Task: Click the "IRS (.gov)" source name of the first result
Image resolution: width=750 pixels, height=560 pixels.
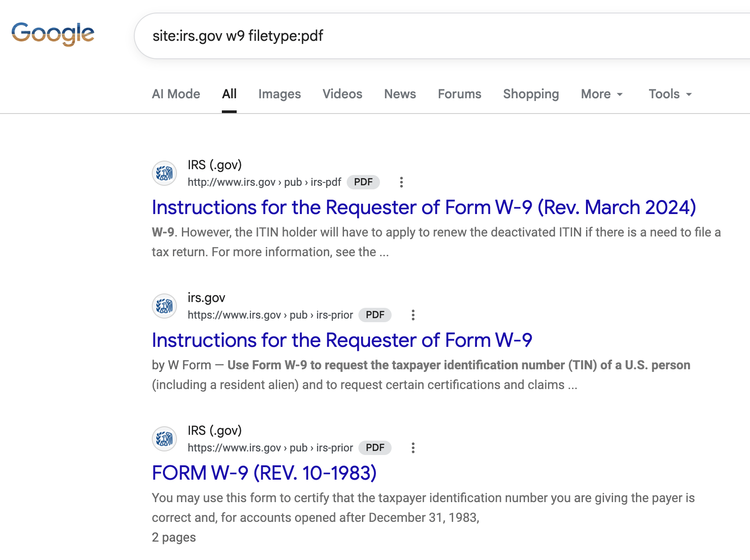Action: pos(215,165)
